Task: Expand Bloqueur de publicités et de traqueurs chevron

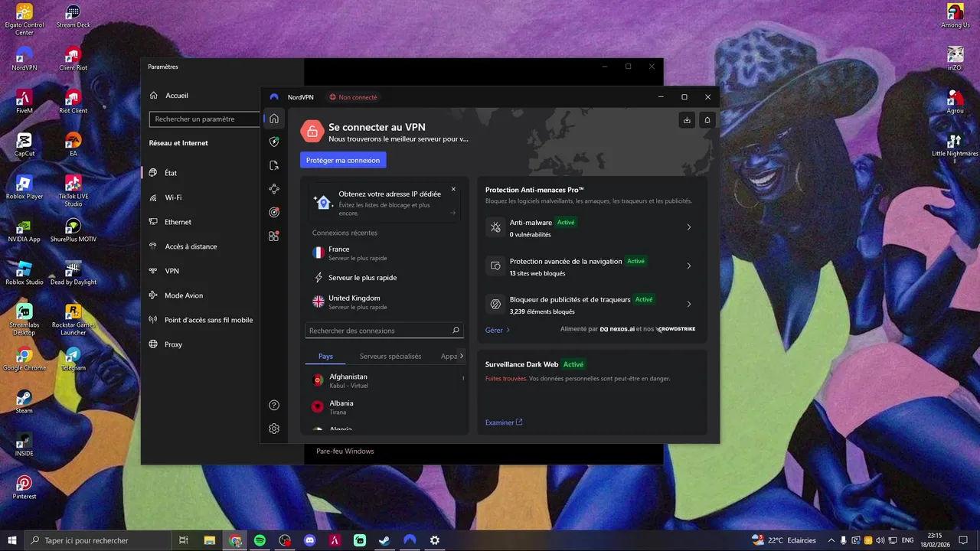Action: click(x=688, y=304)
